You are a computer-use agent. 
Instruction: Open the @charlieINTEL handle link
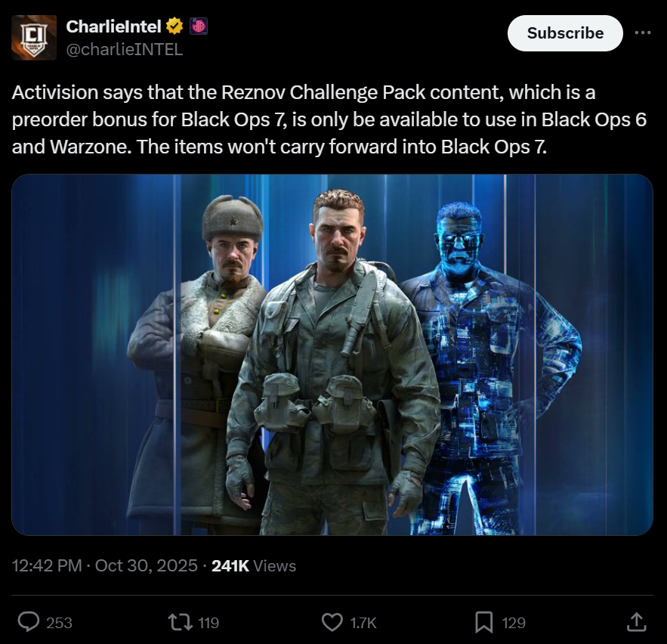coord(124,49)
